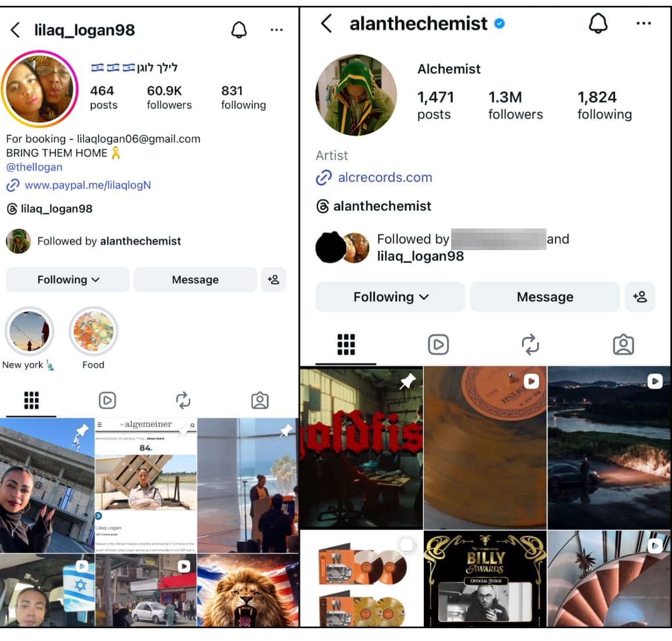
Task: Tap notification bell on alanthechemist profile
Action: [x=598, y=23]
